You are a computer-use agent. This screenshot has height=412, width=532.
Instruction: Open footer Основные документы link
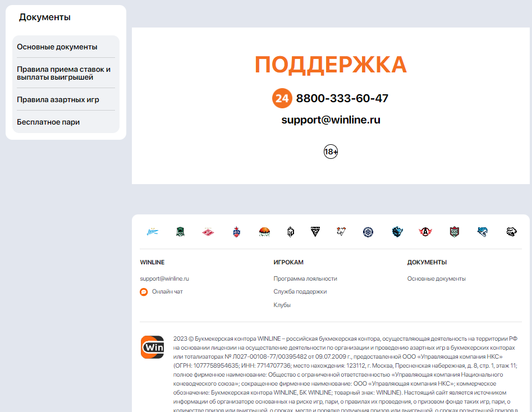(437, 278)
